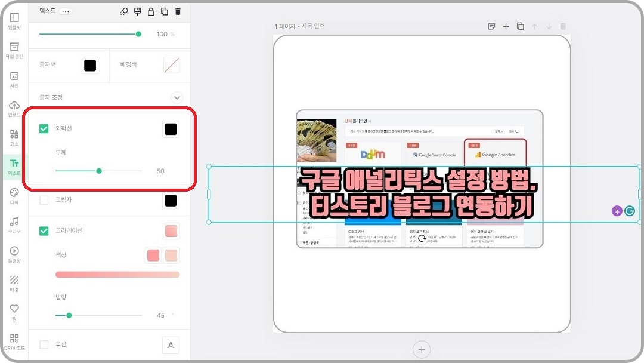The image size is (644, 363).
Task: Open the 글자색 font color picker
Action: tap(89, 64)
